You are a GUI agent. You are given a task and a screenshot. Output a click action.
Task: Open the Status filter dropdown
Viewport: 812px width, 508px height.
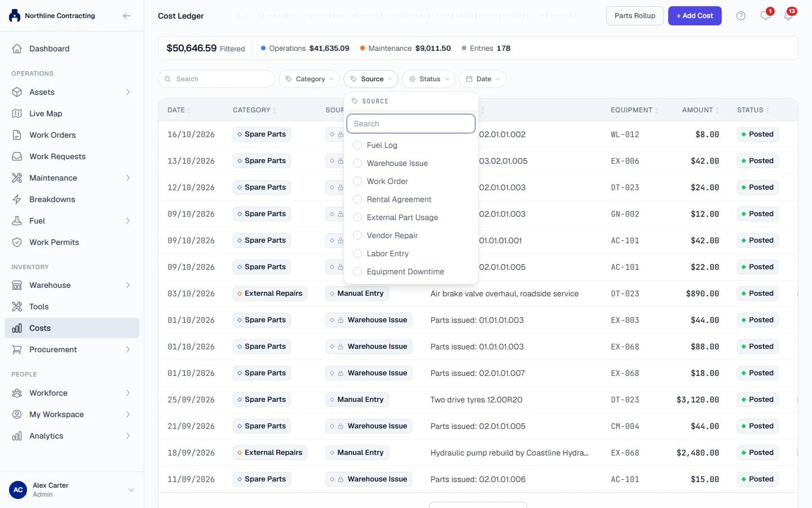click(429, 79)
